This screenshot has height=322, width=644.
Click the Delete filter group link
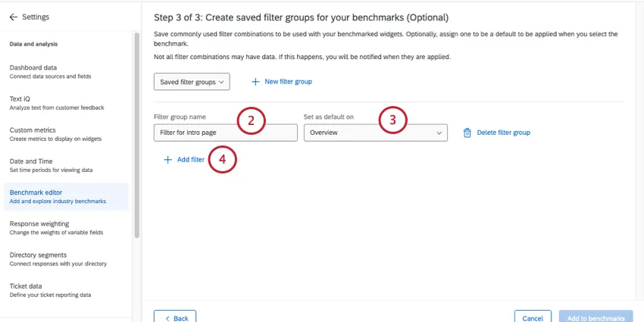pos(503,133)
